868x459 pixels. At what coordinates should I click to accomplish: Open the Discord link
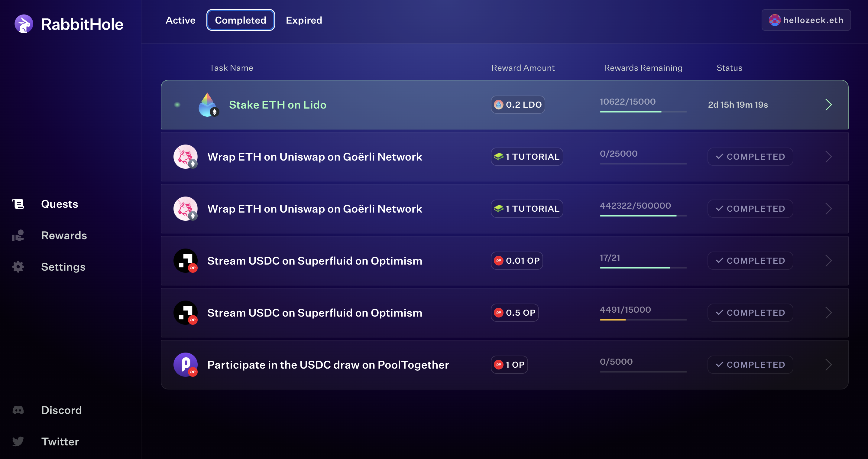(x=61, y=410)
